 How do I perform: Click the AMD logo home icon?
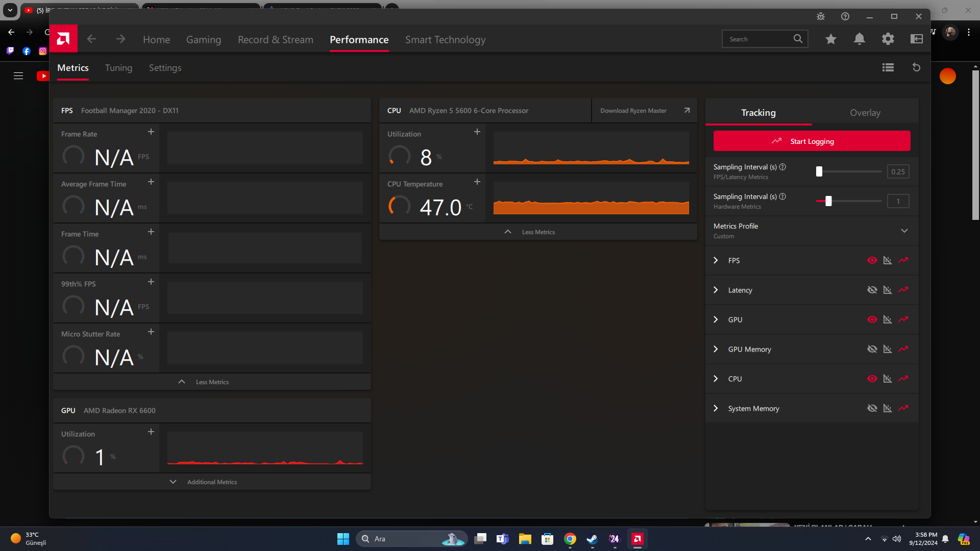pos(63,39)
